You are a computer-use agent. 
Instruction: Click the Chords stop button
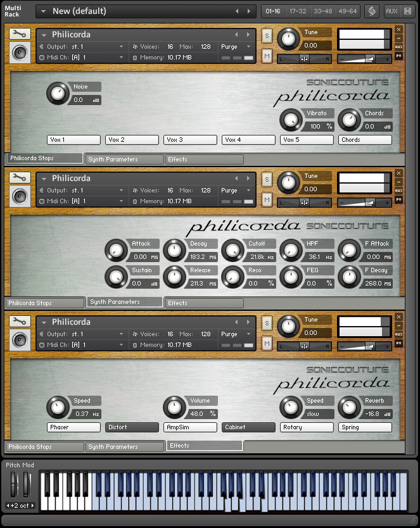(x=365, y=140)
